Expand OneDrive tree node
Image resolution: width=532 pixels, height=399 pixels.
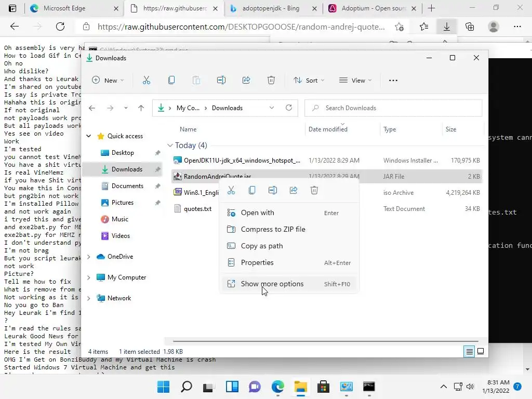point(88,257)
